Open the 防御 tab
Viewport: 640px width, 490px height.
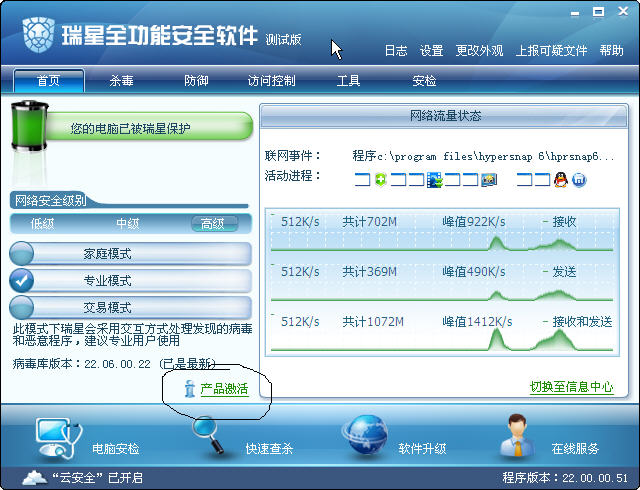(x=196, y=80)
